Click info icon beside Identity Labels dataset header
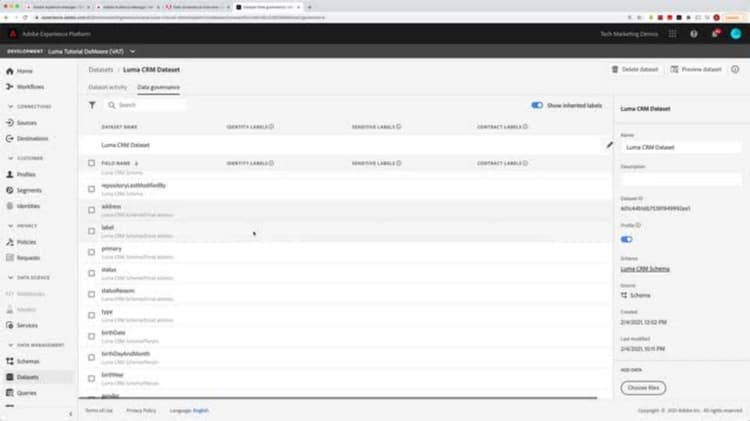This screenshot has width=750, height=421. click(271, 127)
